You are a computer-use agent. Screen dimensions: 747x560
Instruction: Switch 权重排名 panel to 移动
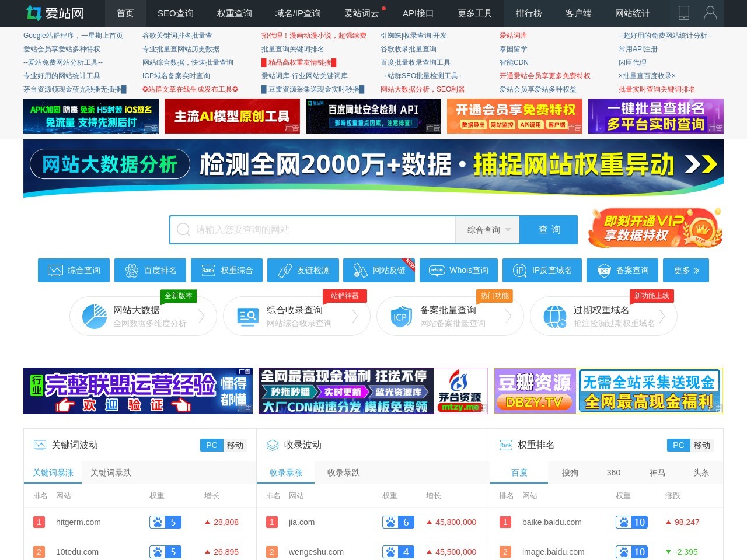tap(702, 445)
